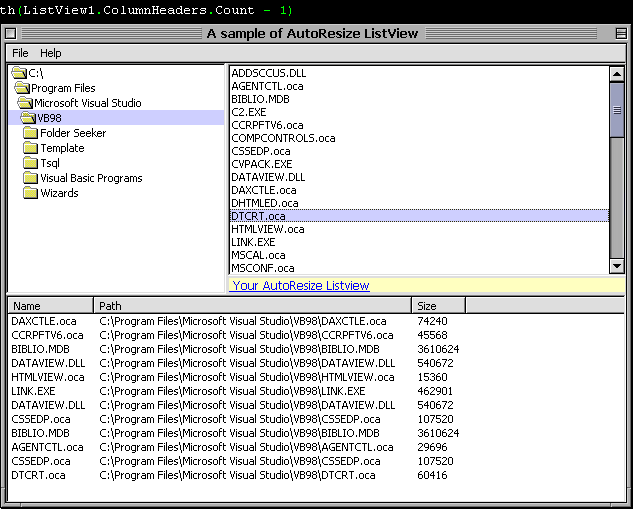Image resolution: width=633 pixels, height=509 pixels.
Task: Select LINK.EXE in the file list
Action: point(253,242)
